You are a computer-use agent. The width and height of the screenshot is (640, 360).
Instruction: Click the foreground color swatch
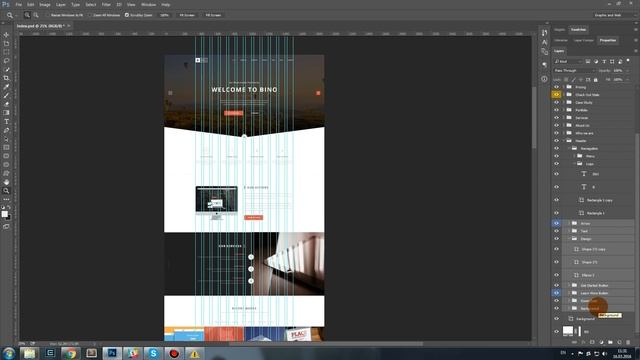[4, 213]
